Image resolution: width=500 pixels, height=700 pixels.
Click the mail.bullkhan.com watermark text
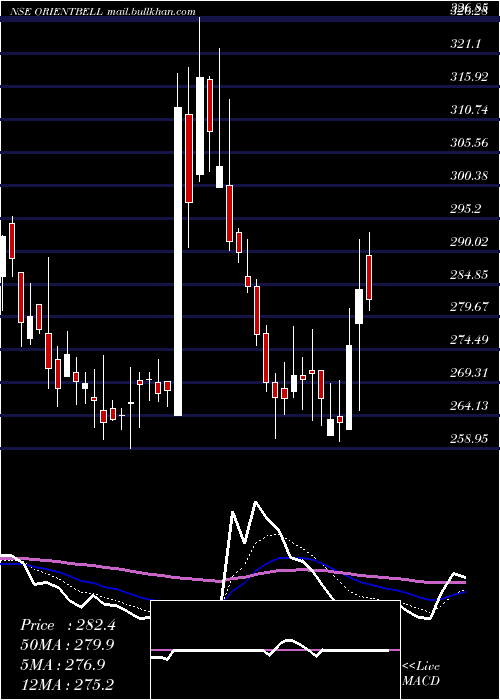[152, 12]
